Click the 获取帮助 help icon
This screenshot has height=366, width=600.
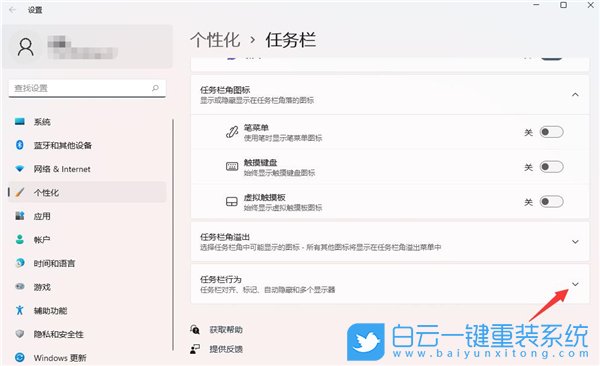pyautogui.click(x=195, y=329)
